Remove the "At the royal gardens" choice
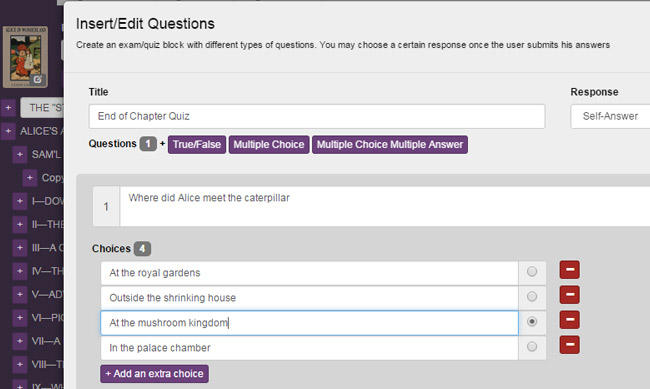The height and width of the screenshot is (389, 650). 570,270
